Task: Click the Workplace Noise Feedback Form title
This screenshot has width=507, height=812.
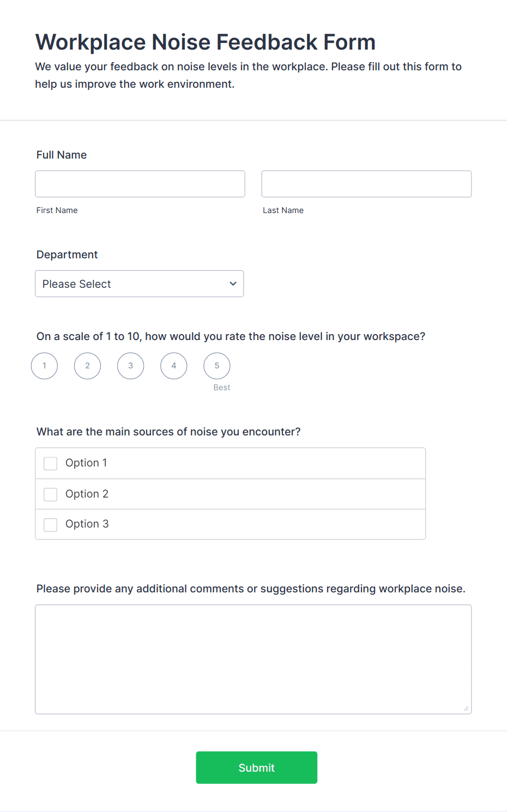Action: (206, 42)
